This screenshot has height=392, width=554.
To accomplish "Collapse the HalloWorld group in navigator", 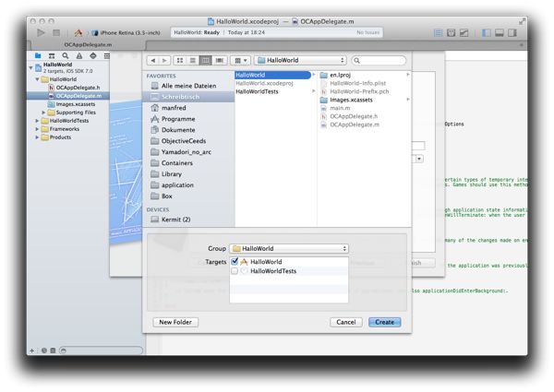I will [x=38, y=79].
